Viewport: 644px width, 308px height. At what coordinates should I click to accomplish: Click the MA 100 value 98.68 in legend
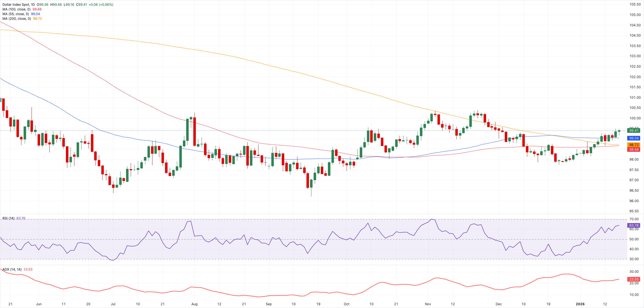[x=37, y=9]
